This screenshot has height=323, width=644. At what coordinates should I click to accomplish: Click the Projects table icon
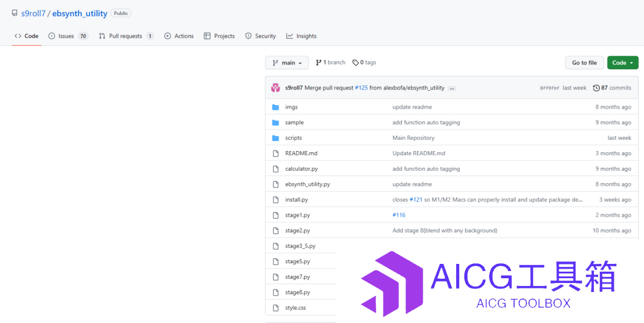(207, 36)
